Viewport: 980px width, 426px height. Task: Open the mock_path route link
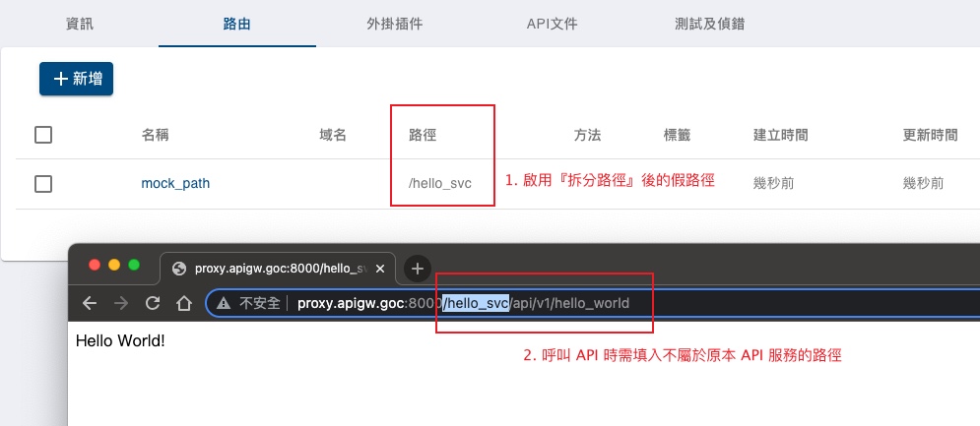tap(175, 184)
